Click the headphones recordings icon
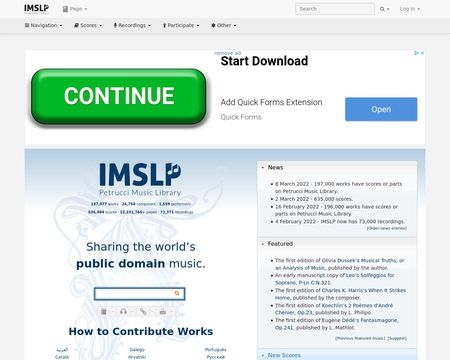Image resolution: width=450 pixels, height=360 pixels. 123,312
